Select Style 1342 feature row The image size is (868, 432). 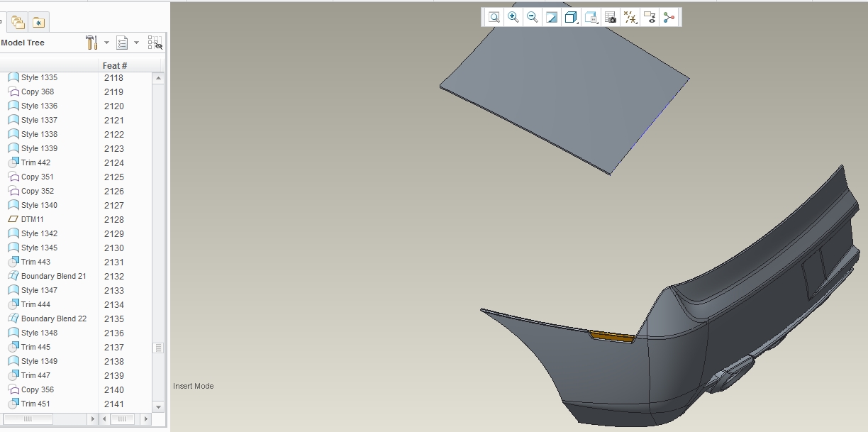[x=39, y=233]
